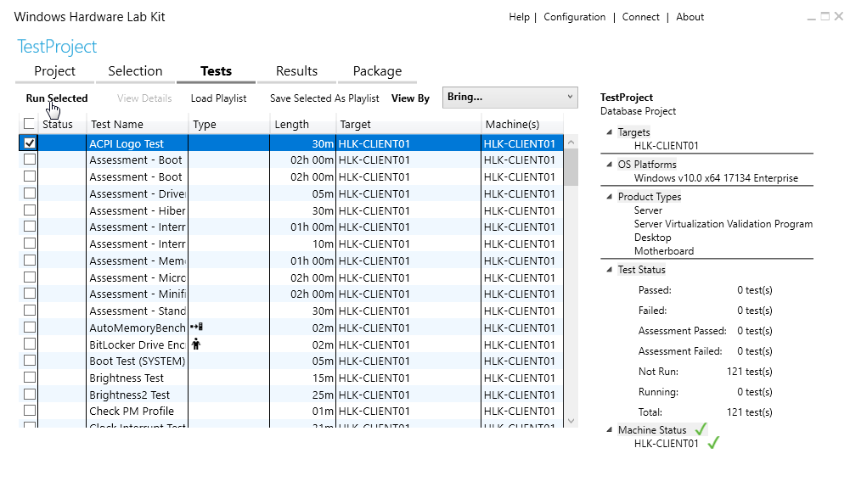850x504 pixels.
Task: Click the green checkmark beside HLK-CLIENT01 status
Action: (x=713, y=443)
